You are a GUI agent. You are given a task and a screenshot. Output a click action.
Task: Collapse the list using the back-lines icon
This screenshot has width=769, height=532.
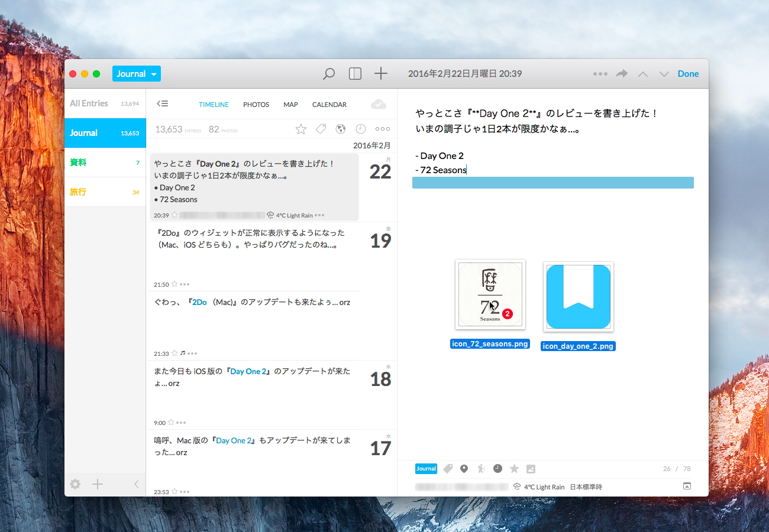tap(163, 103)
